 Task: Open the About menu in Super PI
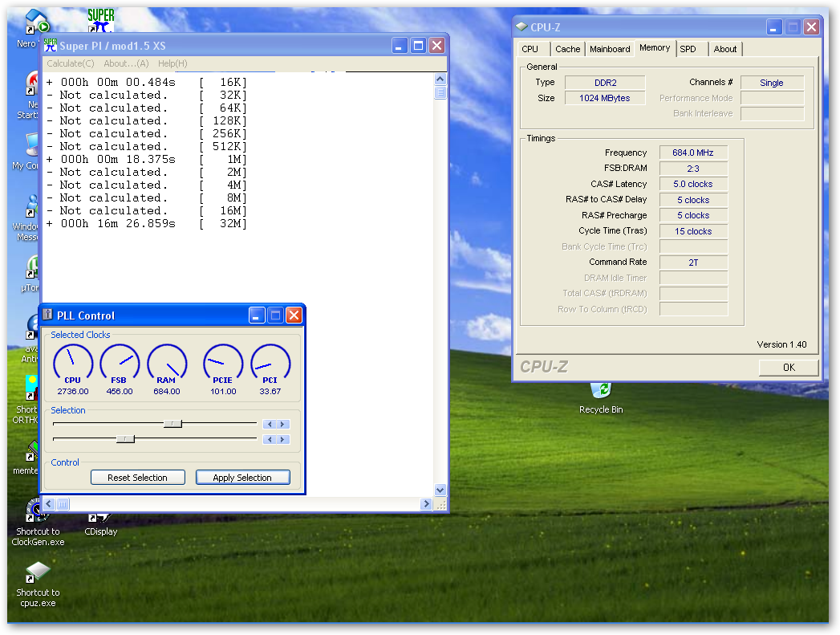point(126,63)
